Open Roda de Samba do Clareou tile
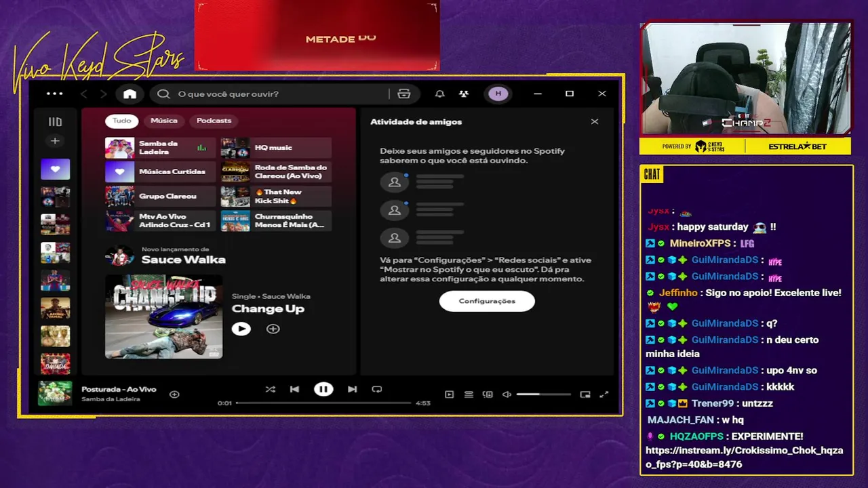868x488 pixels. pyautogui.click(x=276, y=172)
